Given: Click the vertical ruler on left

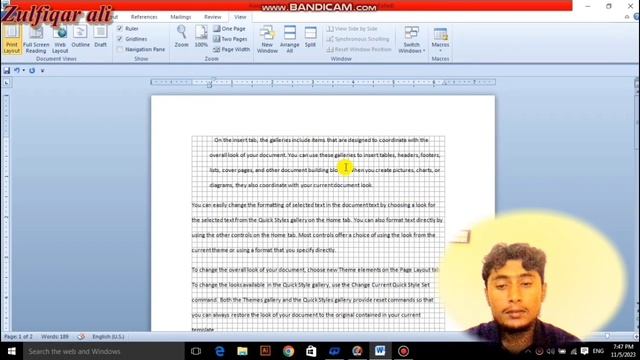Looking at the screenshot, I should [x=6, y=212].
